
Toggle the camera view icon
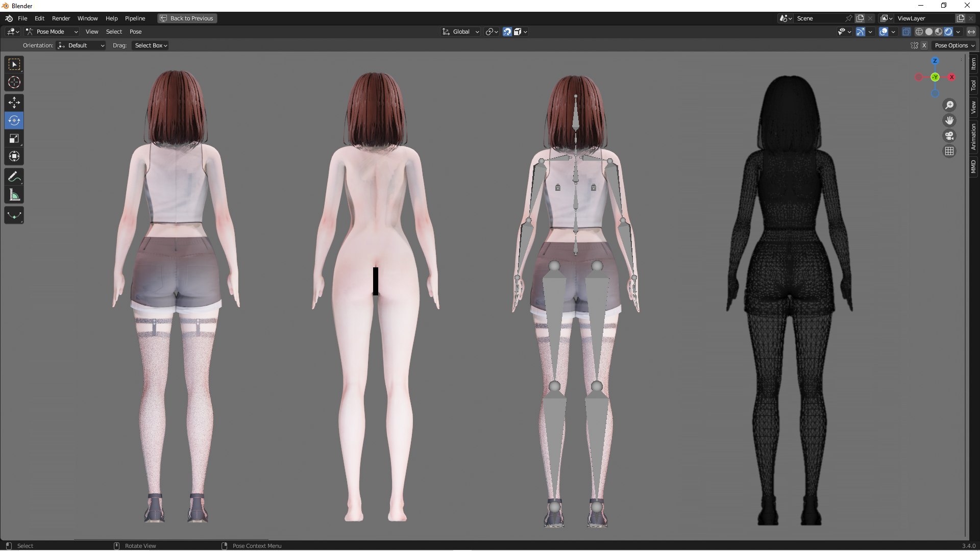949,136
